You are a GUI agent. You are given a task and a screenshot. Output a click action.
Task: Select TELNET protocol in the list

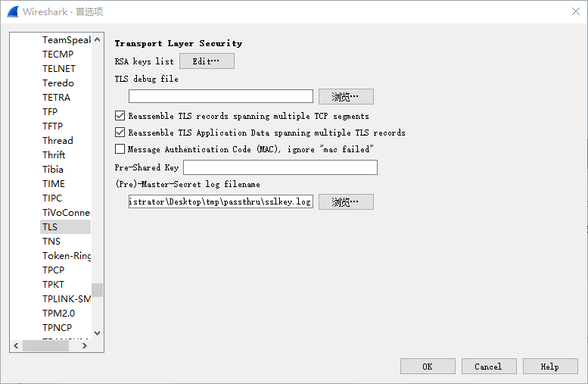tap(59, 69)
